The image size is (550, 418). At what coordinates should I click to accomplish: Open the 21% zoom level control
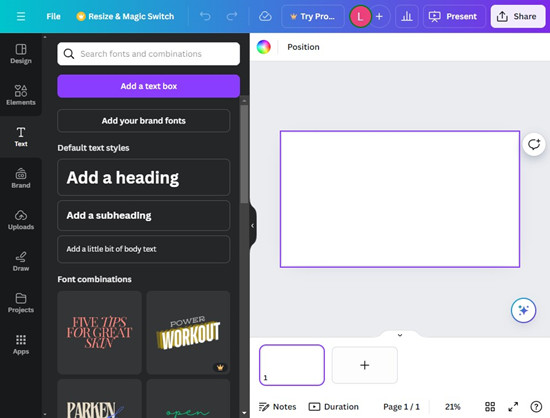coord(452,407)
